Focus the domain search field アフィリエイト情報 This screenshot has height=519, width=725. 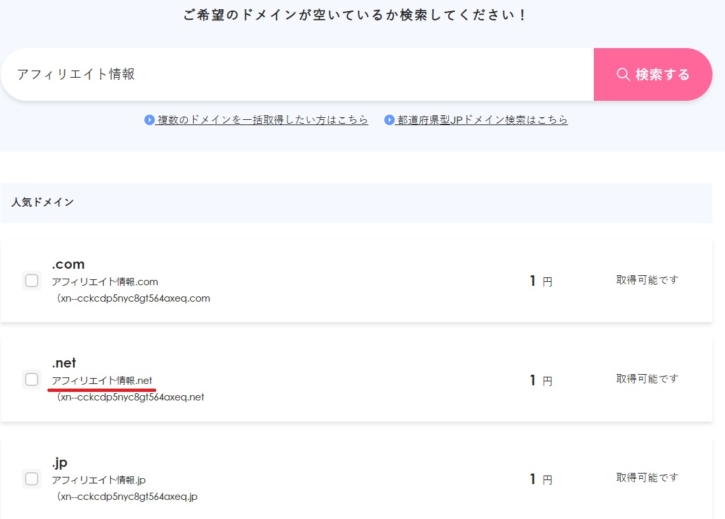[x=297, y=74]
